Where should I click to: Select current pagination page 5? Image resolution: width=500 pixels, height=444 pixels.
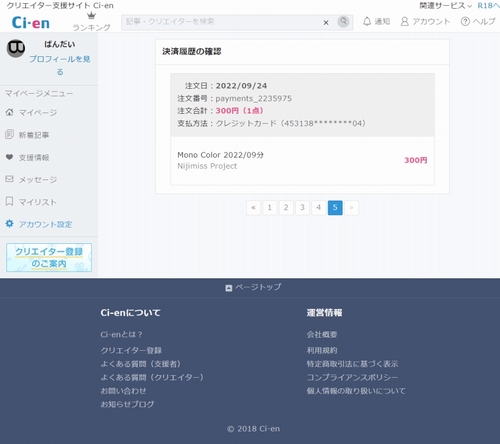tap(335, 208)
